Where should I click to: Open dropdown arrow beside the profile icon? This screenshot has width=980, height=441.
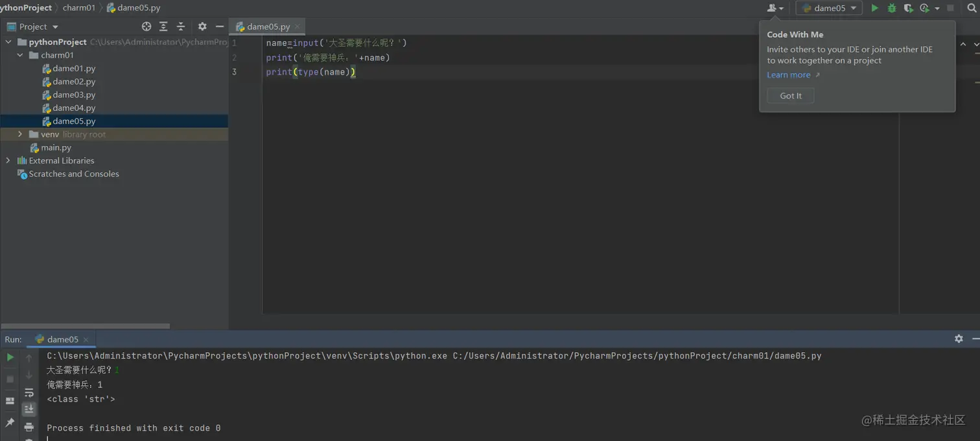click(x=937, y=9)
